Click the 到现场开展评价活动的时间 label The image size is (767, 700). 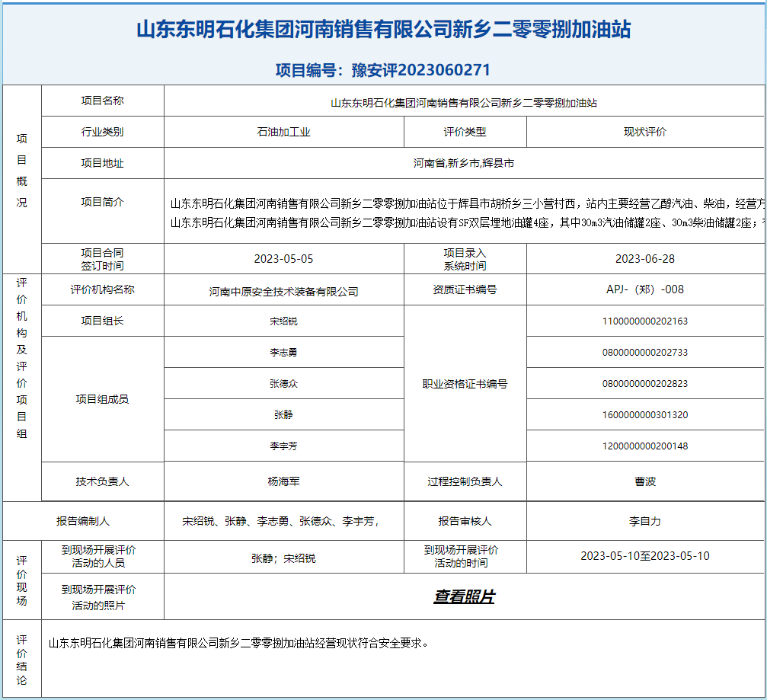click(462, 557)
